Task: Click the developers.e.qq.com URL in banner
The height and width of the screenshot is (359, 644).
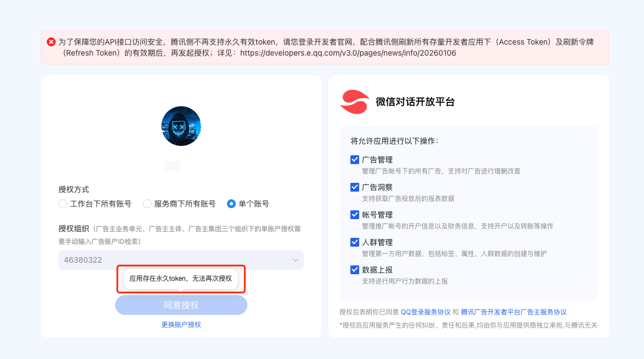Action: coord(348,53)
